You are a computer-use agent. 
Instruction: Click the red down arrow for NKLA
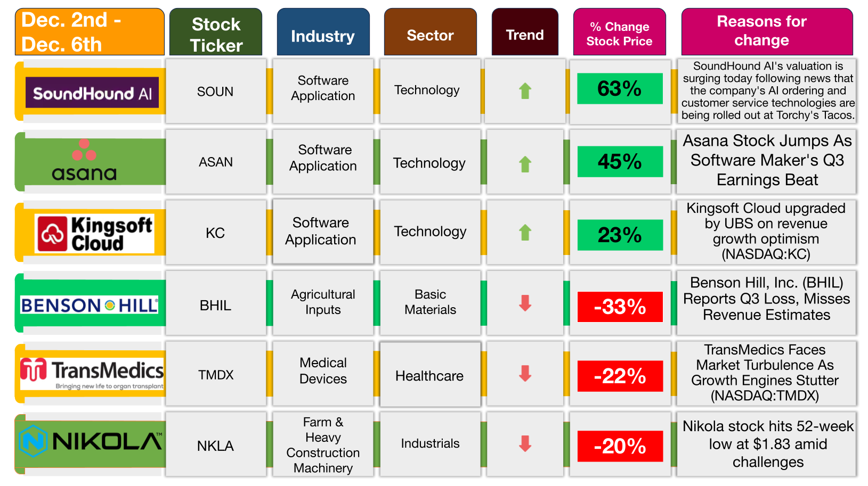point(525,443)
